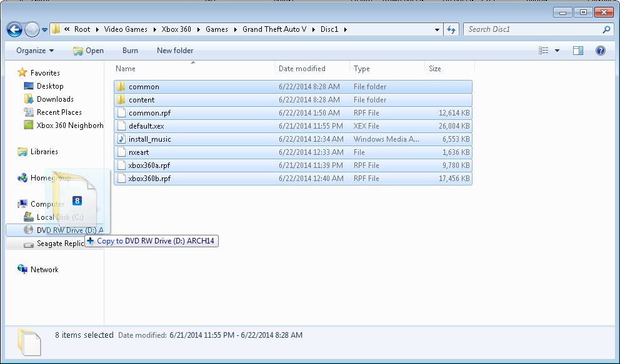Click Open in the command bar
The height and width of the screenshot is (364, 620).
pos(88,51)
